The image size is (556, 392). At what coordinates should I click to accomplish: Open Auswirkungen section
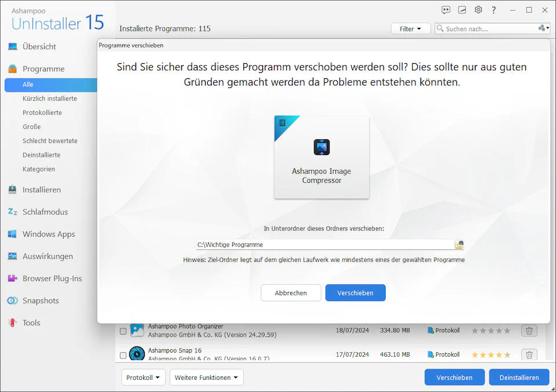pyautogui.click(x=48, y=257)
